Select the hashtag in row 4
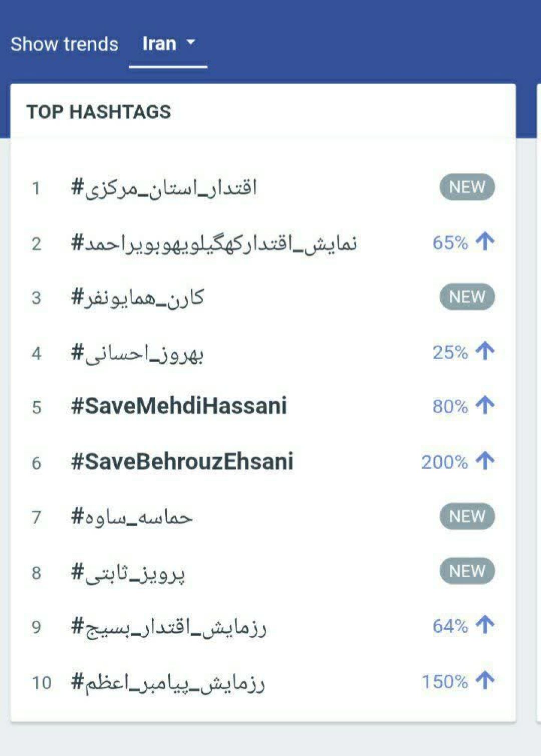 [137, 354]
